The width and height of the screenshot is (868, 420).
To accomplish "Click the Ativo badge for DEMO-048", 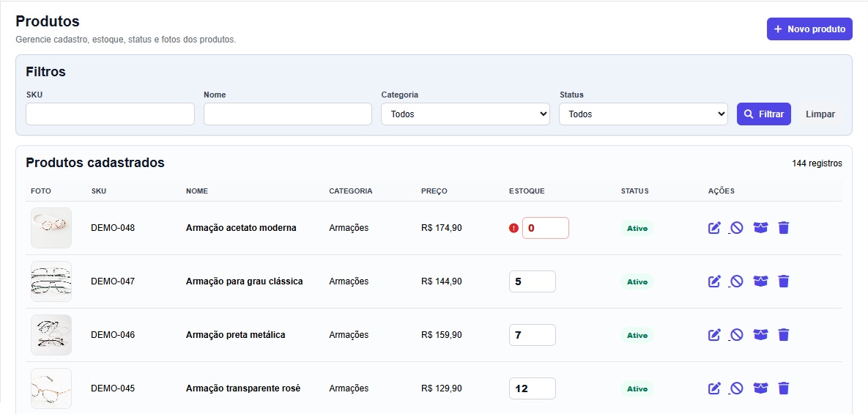I will pos(637,228).
